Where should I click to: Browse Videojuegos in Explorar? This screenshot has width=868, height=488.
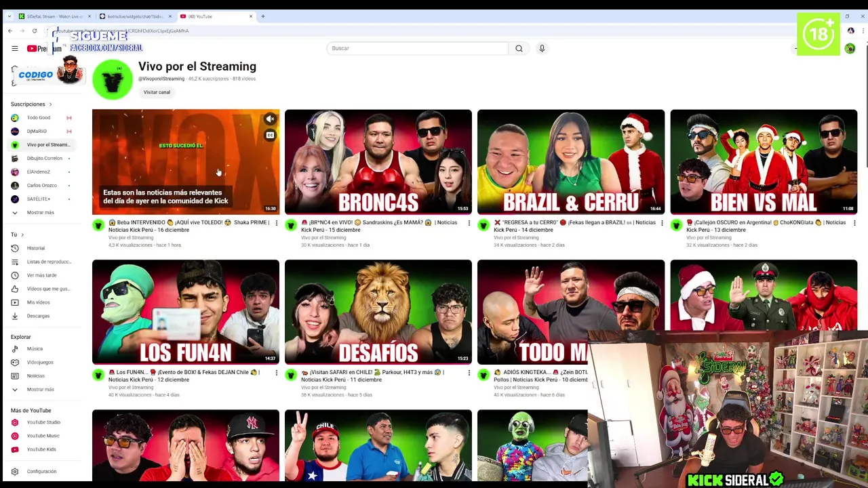[x=39, y=362]
